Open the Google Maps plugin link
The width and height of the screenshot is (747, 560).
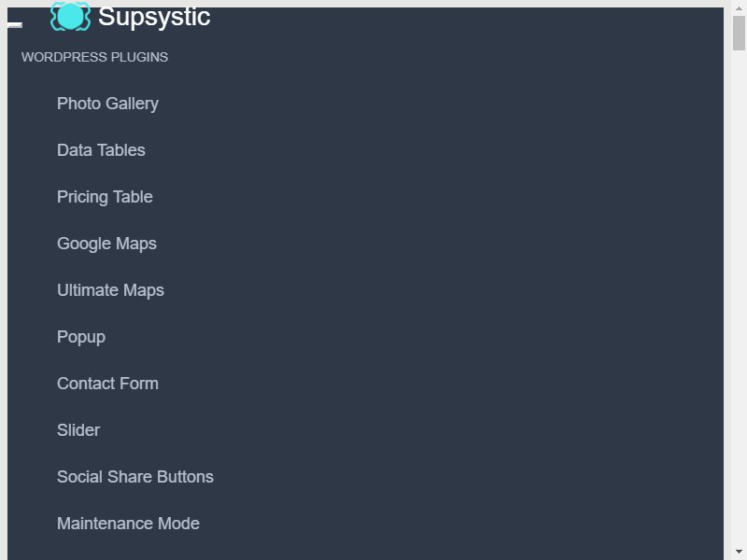[x=106, y=244]
